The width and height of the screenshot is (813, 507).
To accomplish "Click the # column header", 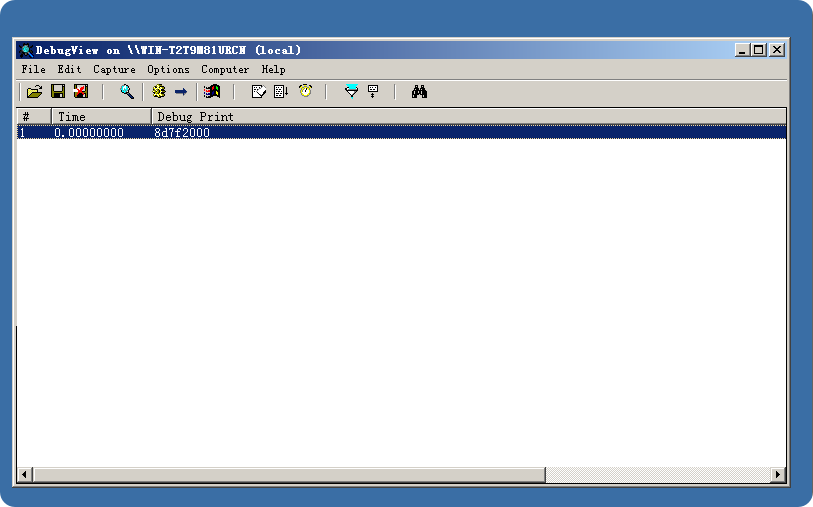I will click(x=34, y=117).
